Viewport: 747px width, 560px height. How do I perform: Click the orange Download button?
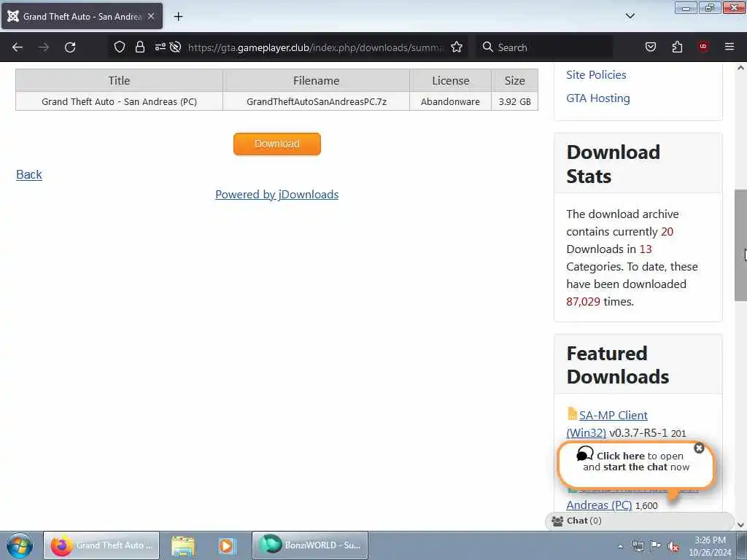pos(276,144)
